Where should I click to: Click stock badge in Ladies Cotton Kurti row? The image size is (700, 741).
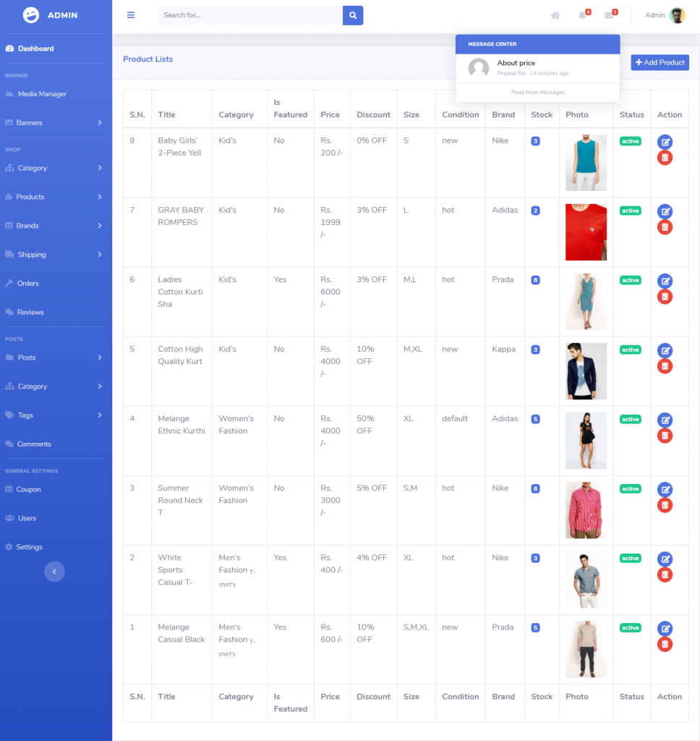(x=535, y=280)
